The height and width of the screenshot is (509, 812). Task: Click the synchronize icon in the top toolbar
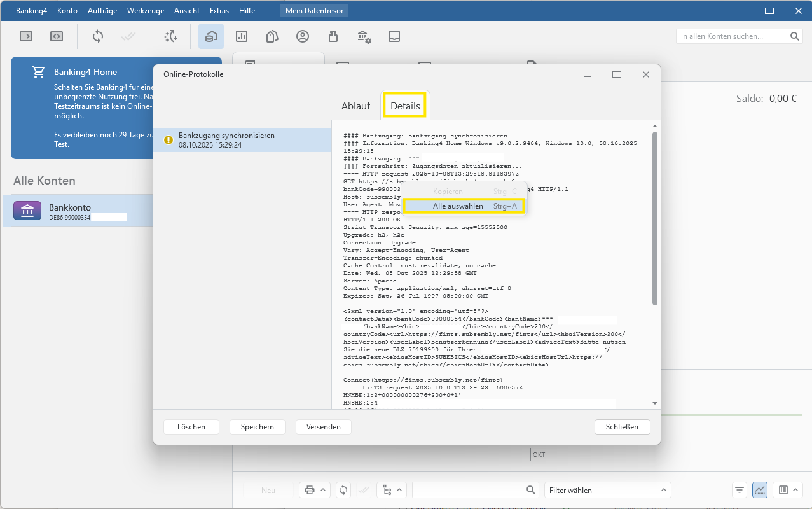[98, 36]
